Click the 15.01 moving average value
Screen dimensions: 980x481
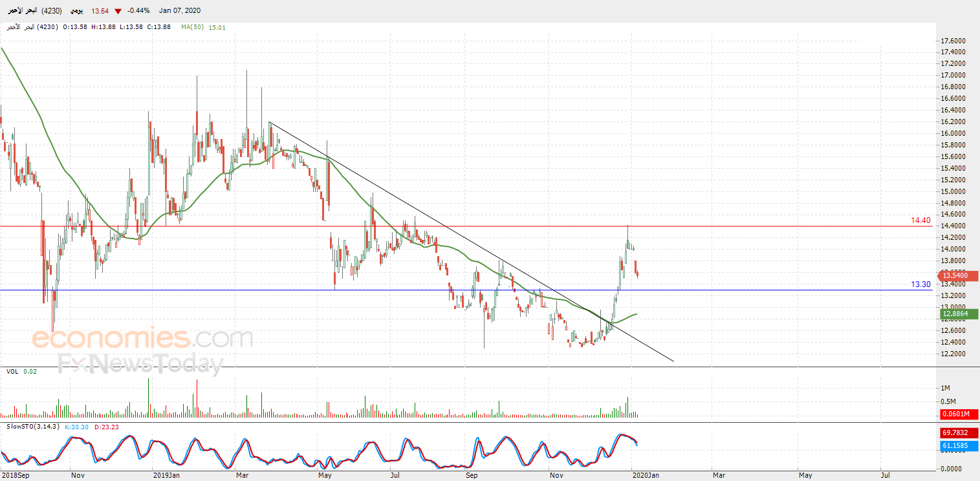tap(217, 27)
